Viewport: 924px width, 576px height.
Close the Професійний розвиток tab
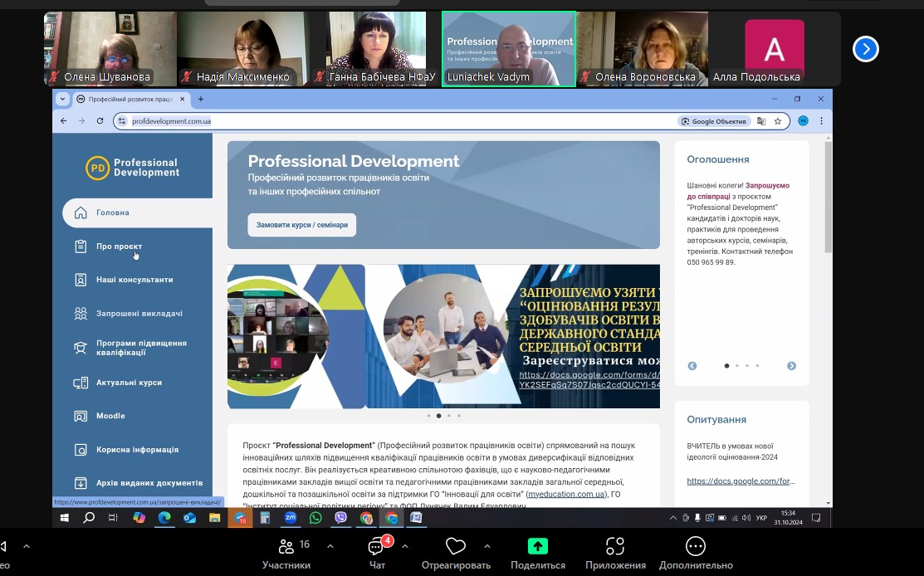(x=182, y=99)
